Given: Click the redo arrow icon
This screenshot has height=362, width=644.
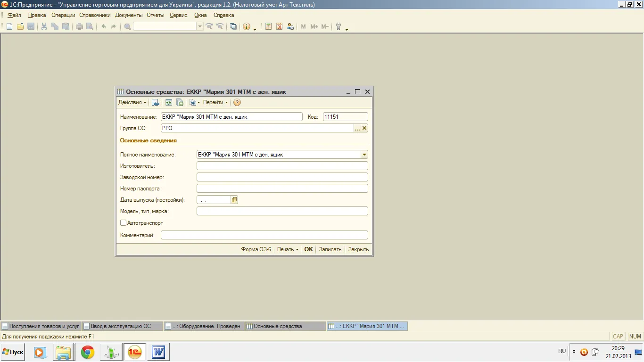Looking at the screenshot, I should coord(114,26).
